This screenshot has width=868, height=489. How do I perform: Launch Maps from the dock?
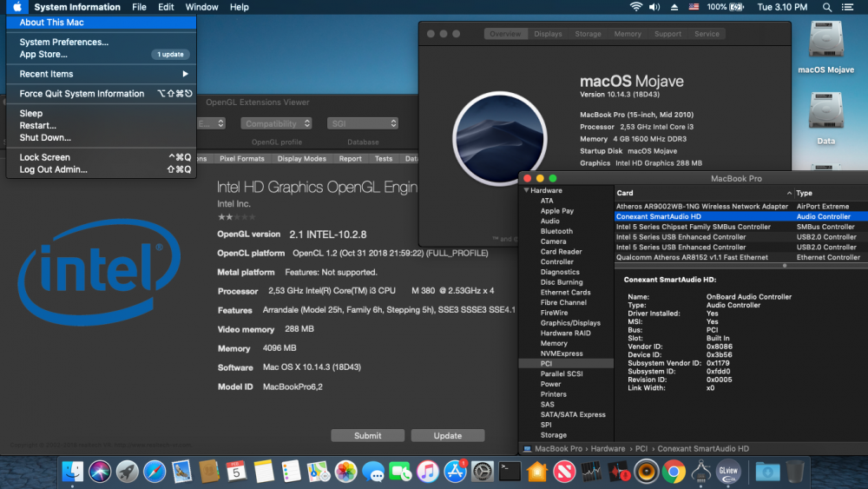tap(319, 472)
